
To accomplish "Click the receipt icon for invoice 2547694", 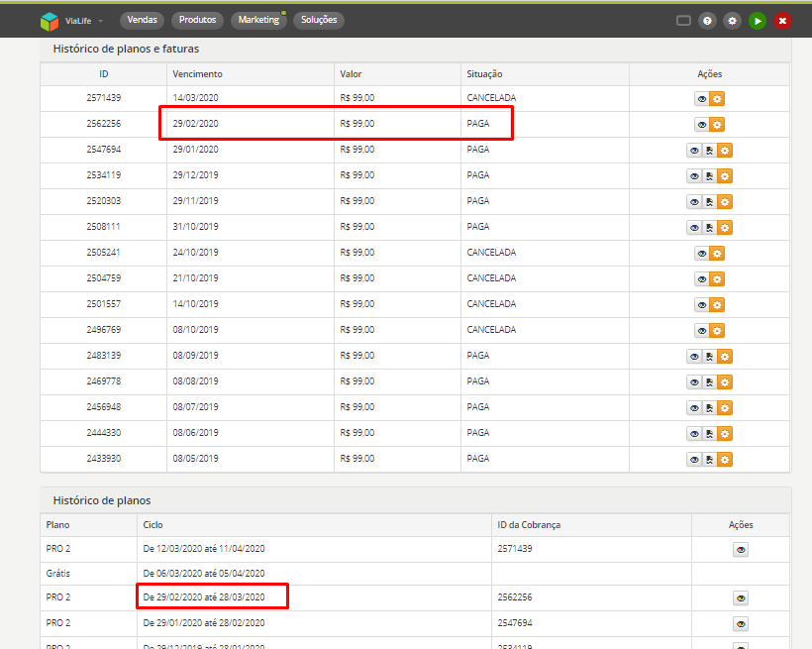I will coord(709,151).
